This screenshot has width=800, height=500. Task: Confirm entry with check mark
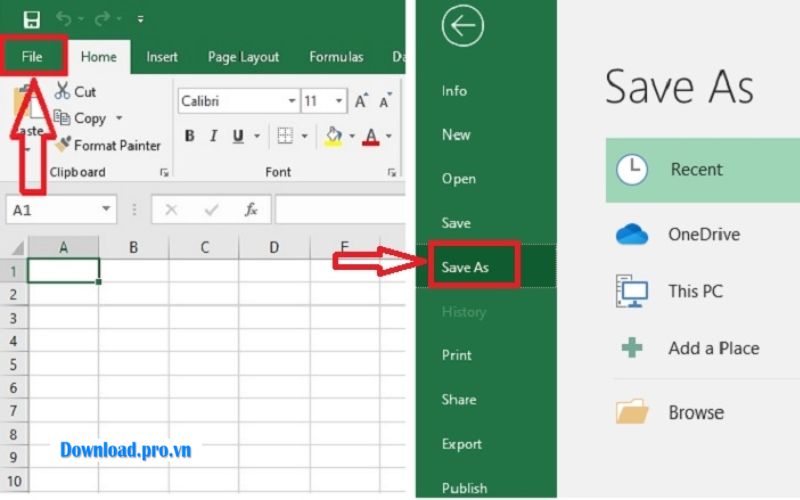click(x=211, y=210)
